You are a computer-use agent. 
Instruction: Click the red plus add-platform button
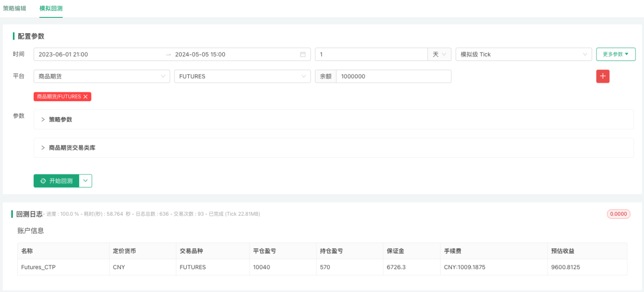pyautogui.click(x=603, y=76)
